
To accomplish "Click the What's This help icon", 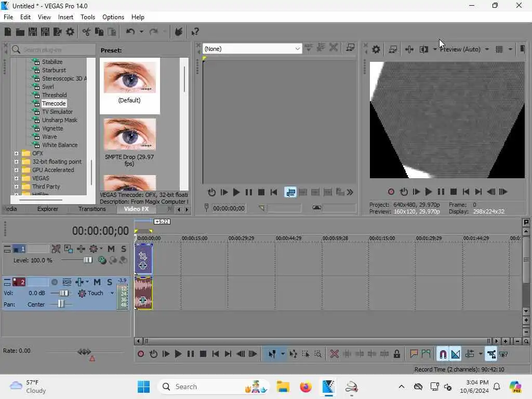I will (x=195, y=32).
